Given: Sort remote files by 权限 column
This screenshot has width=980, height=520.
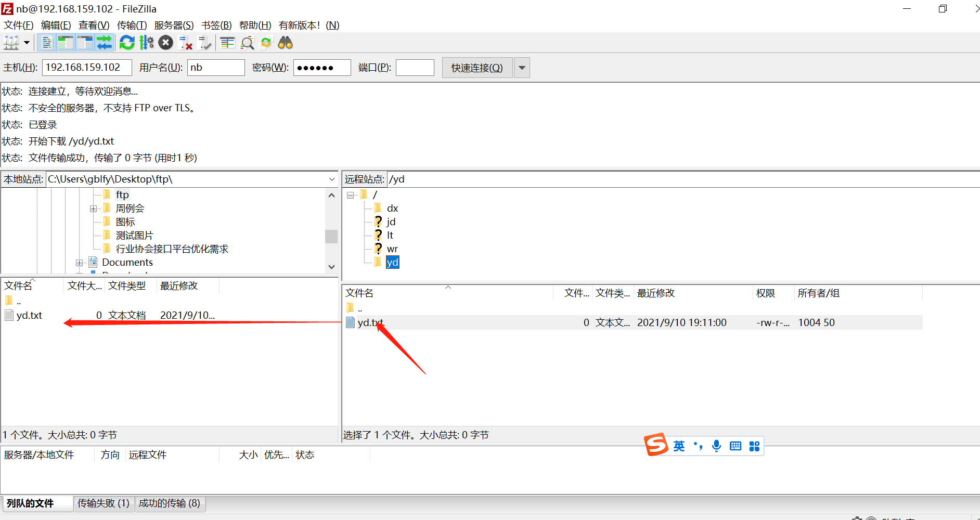Looking at the screenshot, I should click(773, 293).
